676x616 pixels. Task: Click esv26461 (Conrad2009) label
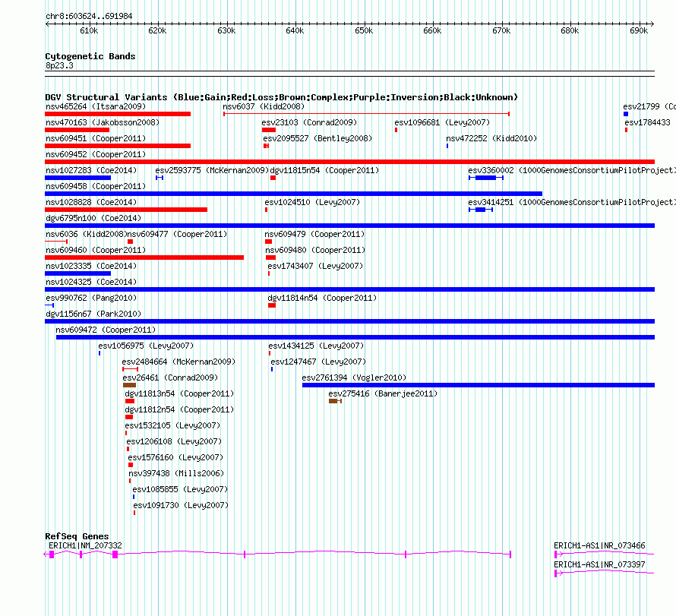(x=170, y=377)
